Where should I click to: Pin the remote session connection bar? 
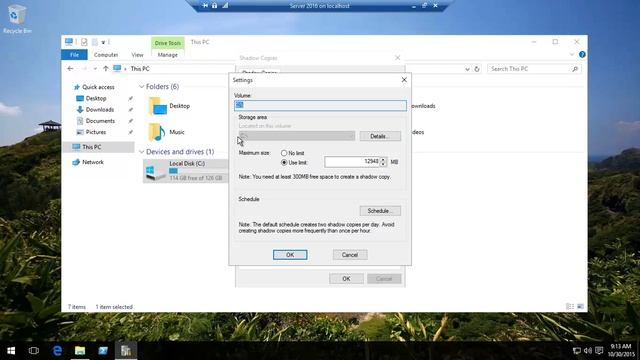[x=205, y=6]
